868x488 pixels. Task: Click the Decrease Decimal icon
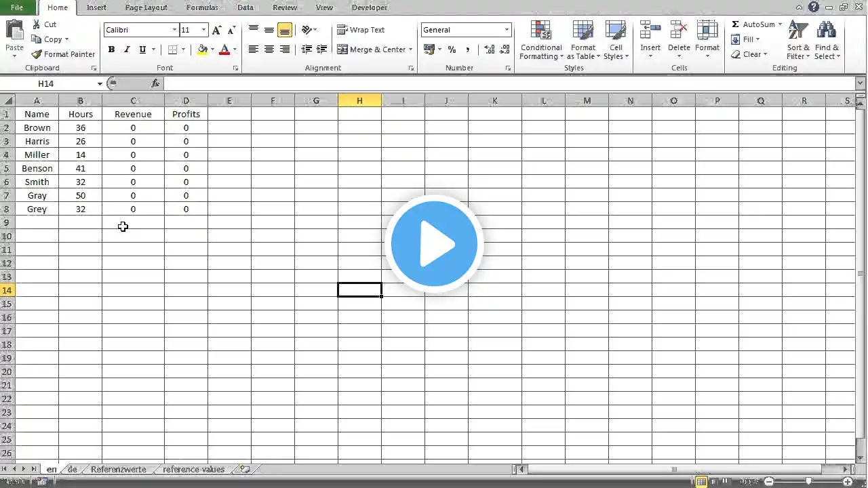pyautogui.click(x=505, y=49)
